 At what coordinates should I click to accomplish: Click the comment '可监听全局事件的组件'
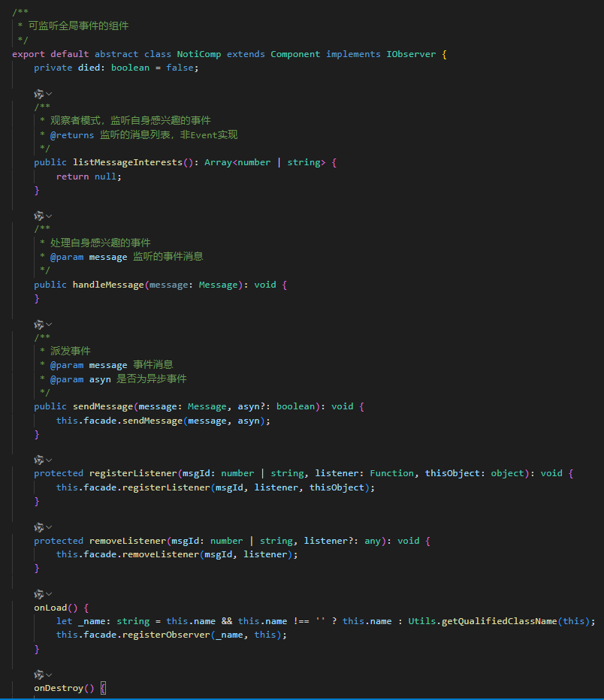[x=79, y=26]
